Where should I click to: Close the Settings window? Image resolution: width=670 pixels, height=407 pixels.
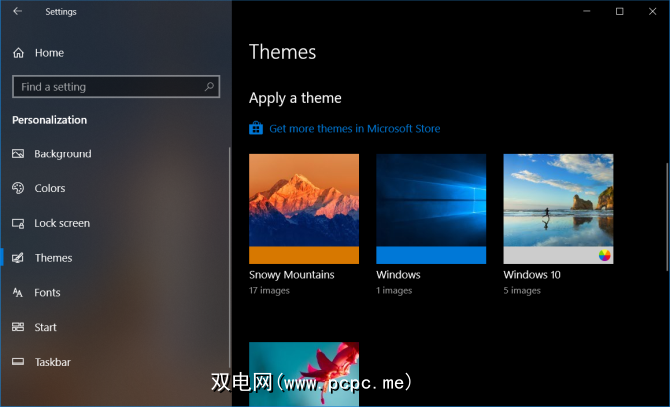[x=652, y=11]
